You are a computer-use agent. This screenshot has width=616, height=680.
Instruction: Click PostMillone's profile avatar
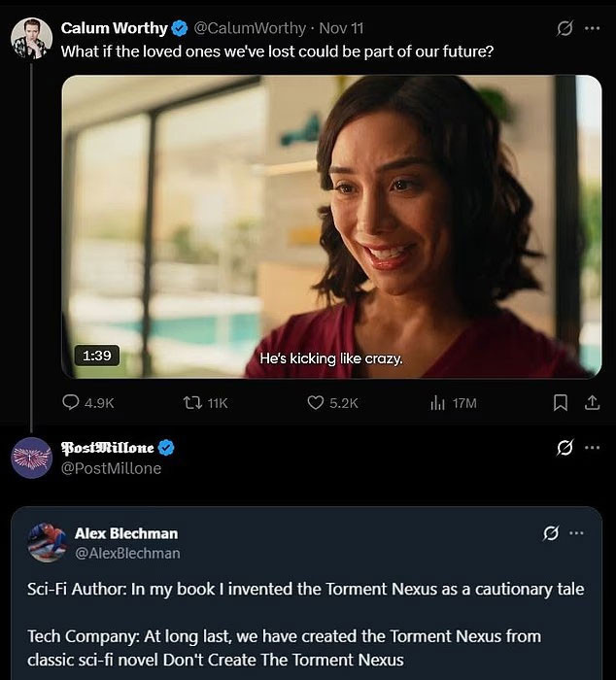tap(31, 458)
